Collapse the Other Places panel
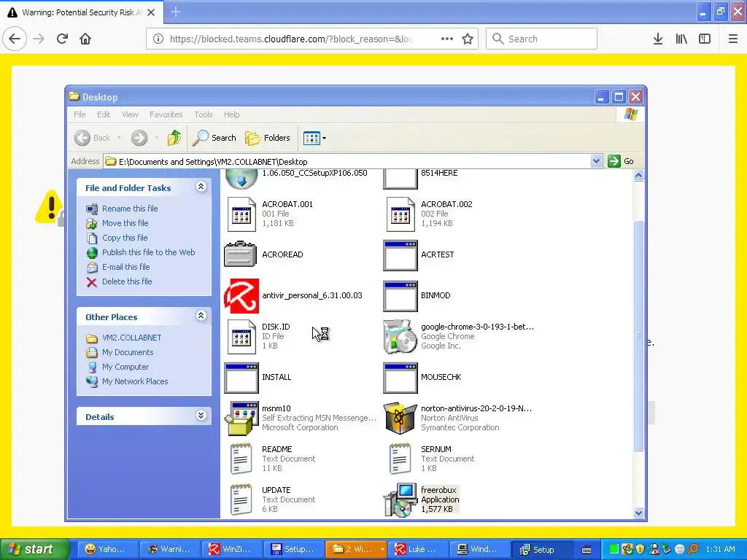This screenshot has height=560, width=747. coord(201,316)
